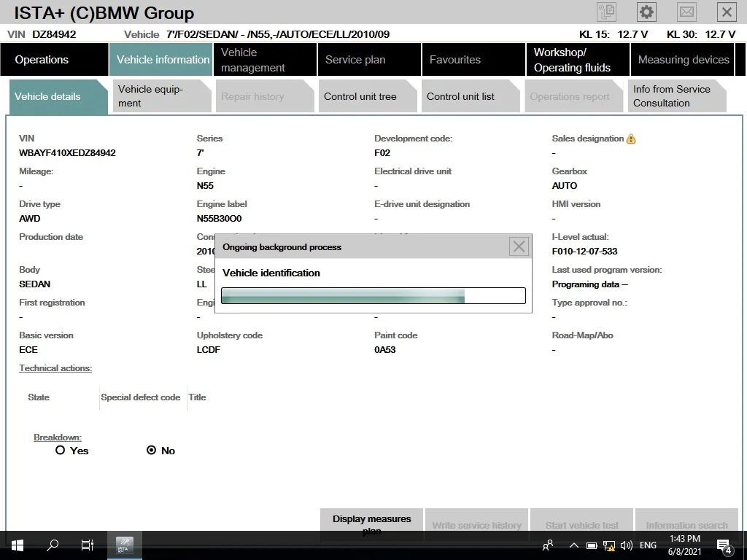This screenshot has width=747, height=560.
Task: Click the envelope mail icon in title bar
Action: (686, 12)
